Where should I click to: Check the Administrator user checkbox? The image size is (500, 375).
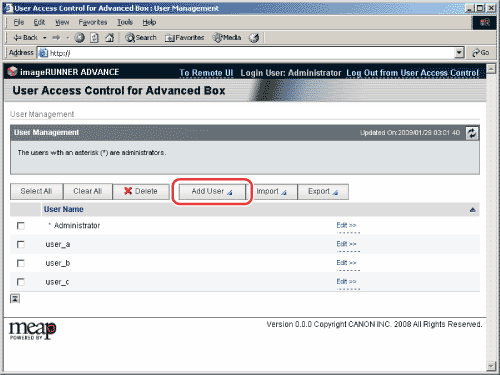pyautogui.click(x=21, y=226)
